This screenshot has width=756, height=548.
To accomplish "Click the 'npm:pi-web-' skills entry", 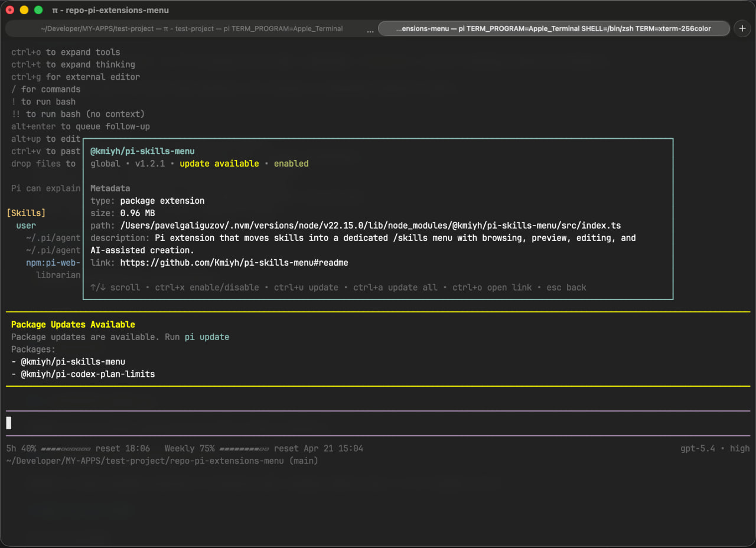I will pyautogui.click(x=53, y=263).
